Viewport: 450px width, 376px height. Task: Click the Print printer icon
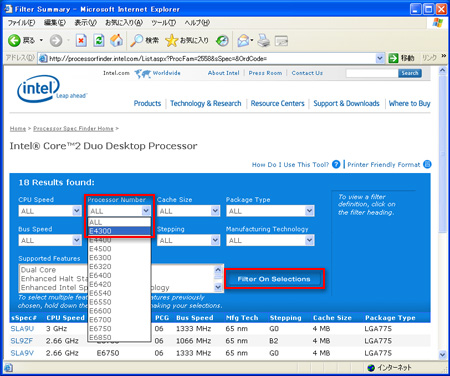(x=264, y=41)
